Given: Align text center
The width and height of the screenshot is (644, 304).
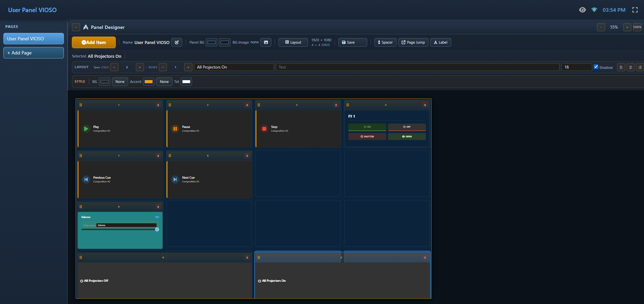Looking at the screenshot, I should click(631, 67).
